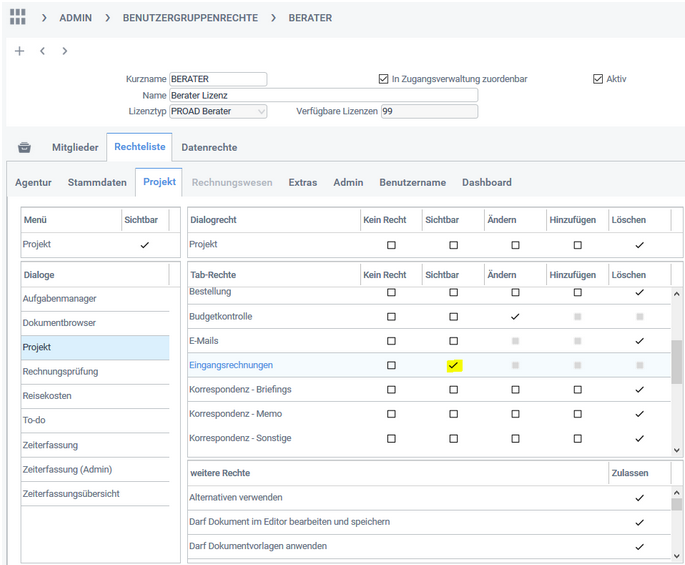The width and height of the screenshot is (685, 565).
Task: Click BENUTZERGRUPPENRECHTE in the breadcrumb
Action: (x=190, y=18)
